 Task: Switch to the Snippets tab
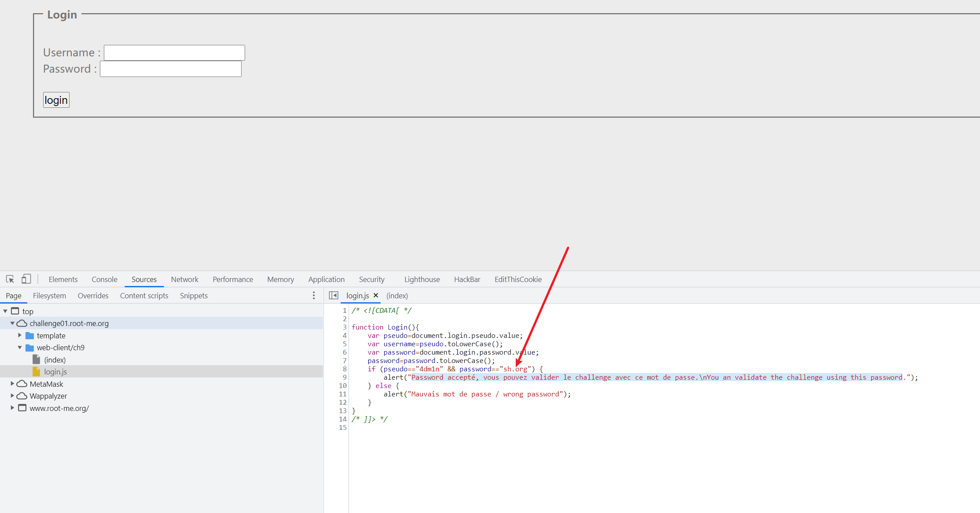pyautogui.click(x=193, y=295)
